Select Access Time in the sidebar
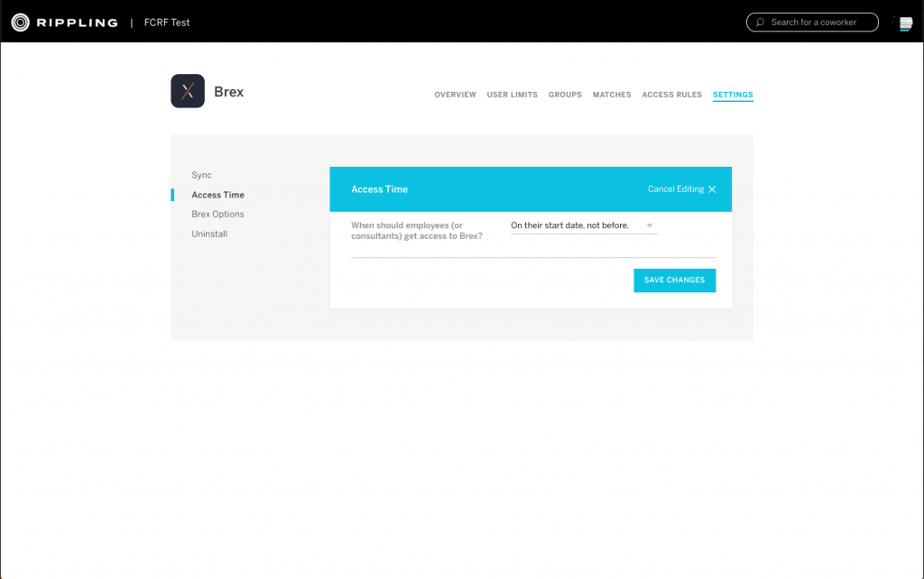 pos(218,195)
